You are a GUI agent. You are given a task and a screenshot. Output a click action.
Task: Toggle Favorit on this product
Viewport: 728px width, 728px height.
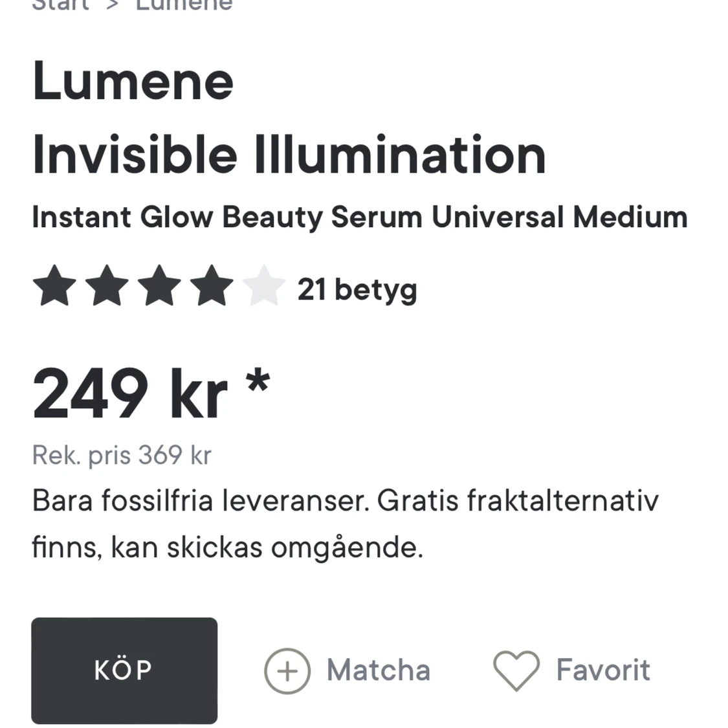(x=602, y=670)
